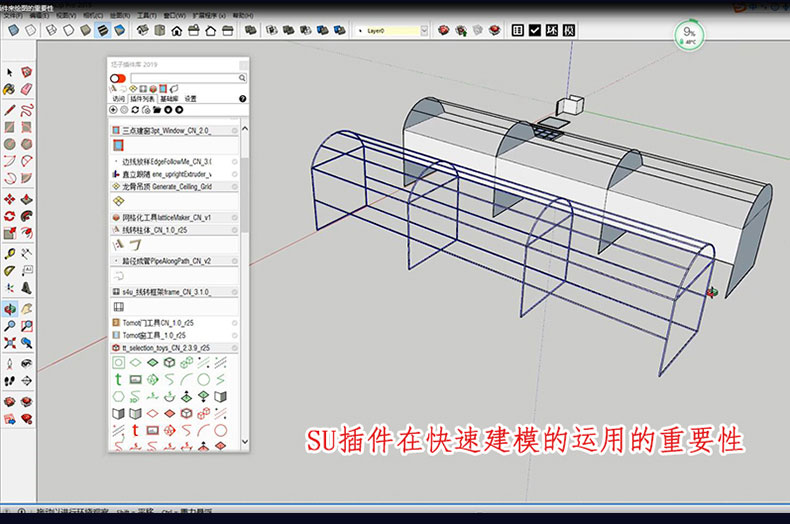
Task: Switch to the 基础库 tab
Action: coord(169,99)
